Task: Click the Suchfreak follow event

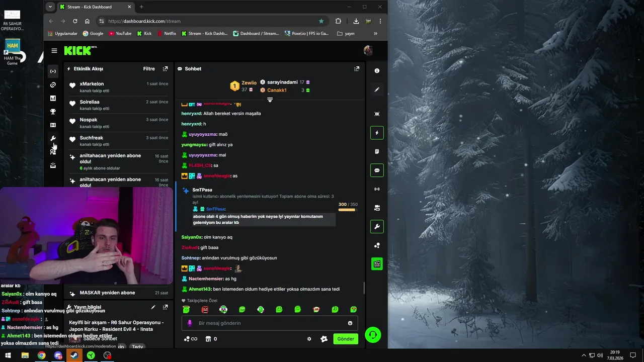Action: coord(119,141)
